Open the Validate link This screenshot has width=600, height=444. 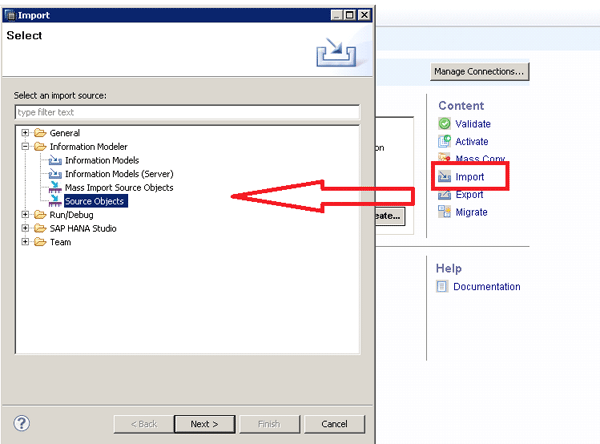click(473, 124)
